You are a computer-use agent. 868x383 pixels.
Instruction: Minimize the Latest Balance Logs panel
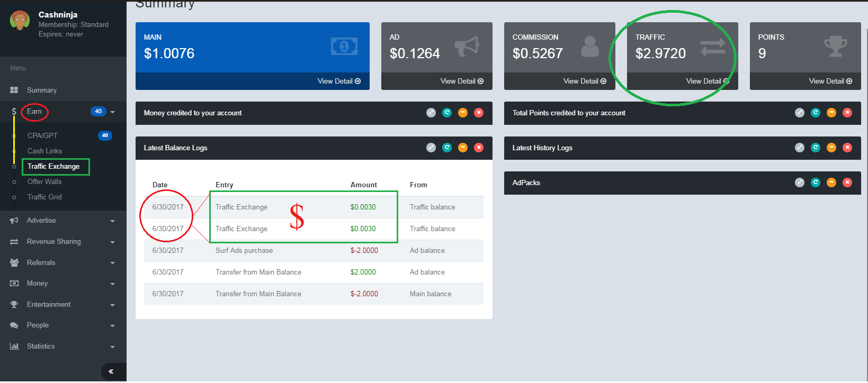point(463,148)
